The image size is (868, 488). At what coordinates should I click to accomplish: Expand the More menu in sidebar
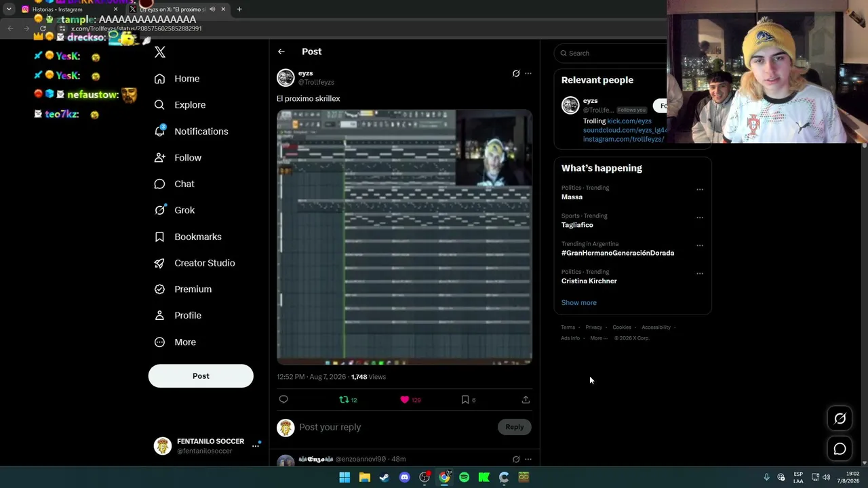coord(175,342)
